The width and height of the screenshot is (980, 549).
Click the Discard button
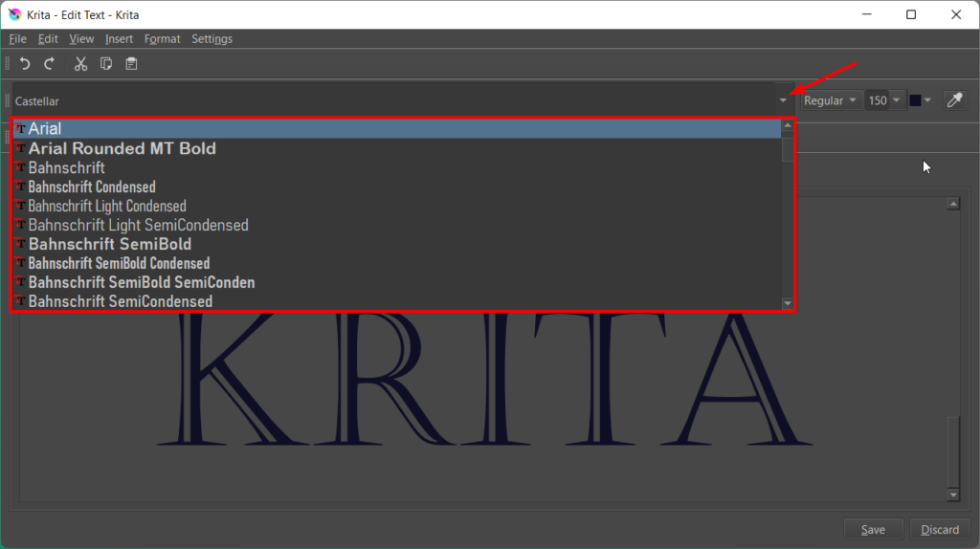[939, 529]
